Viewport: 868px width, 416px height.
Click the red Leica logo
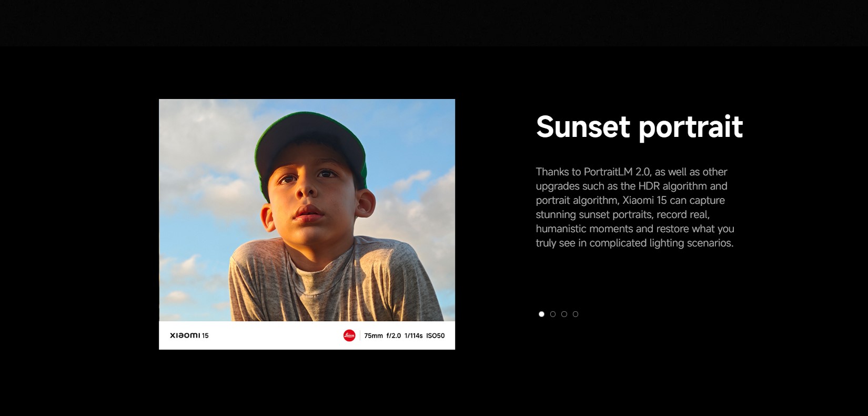(349, 335)
